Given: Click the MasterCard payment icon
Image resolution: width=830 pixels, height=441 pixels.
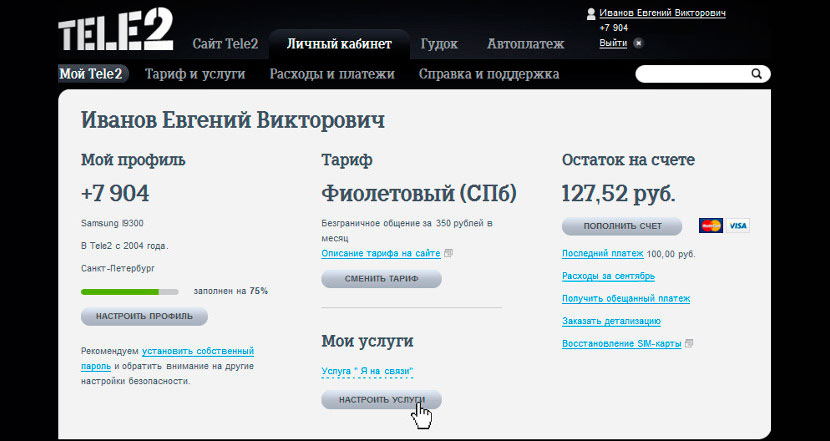Looking at the screenshot, I should click(710, 226).
